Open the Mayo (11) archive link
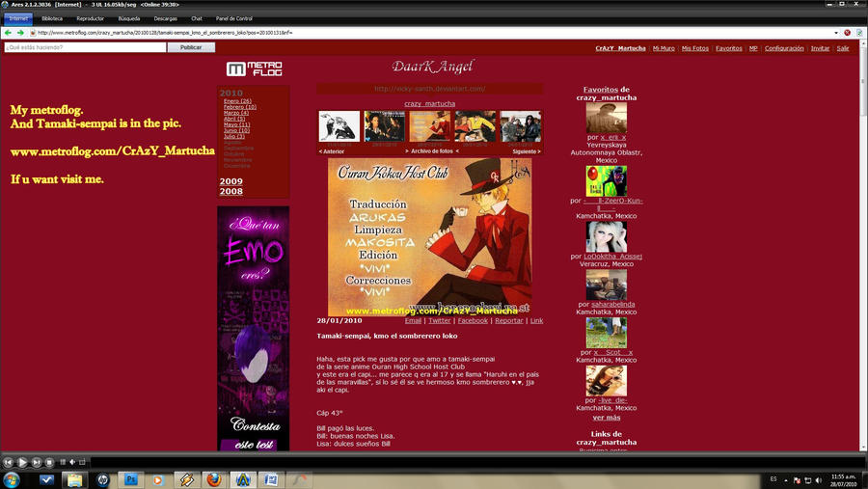The image size is (868, 489). click(x=237, y=124)
